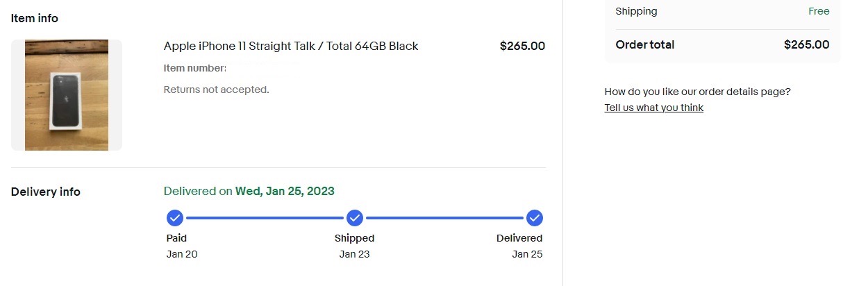Click the 'Jan 23' shipped date

click(354, 254)
